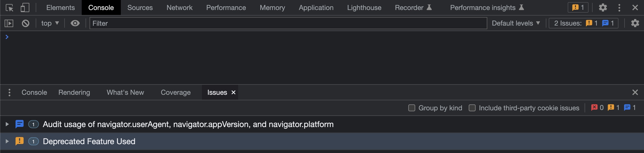Create a live expression with eye icon
Viewport: 644px width, 153px height.
point(75,23)
